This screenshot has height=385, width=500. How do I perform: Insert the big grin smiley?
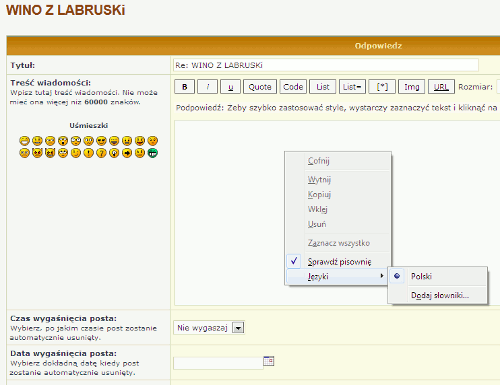pyautogui.click(x=24, y=141)
